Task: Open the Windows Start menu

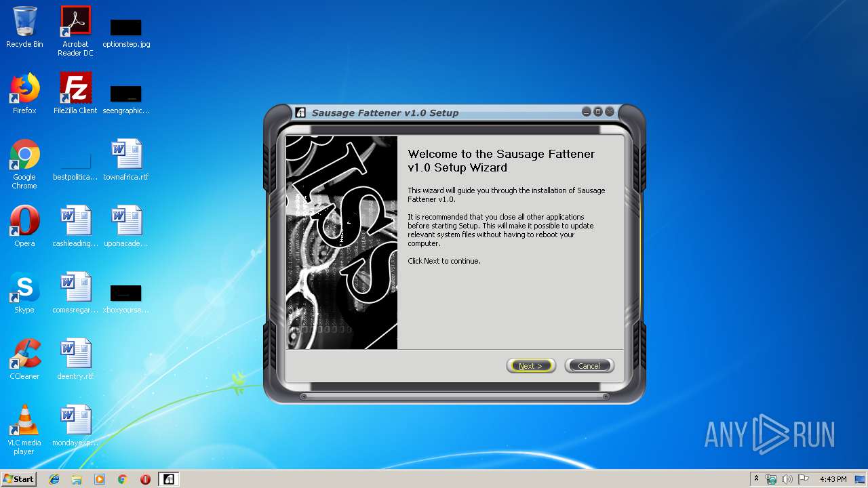Action: 19,479
